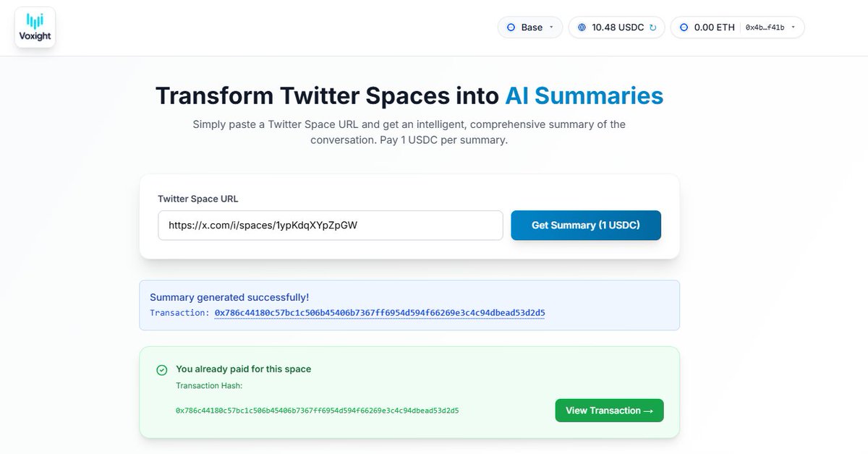This screenshot has height=454, width=868.
Task: Click the AI Summaries heading text
Action: click(x=584, y=95)
